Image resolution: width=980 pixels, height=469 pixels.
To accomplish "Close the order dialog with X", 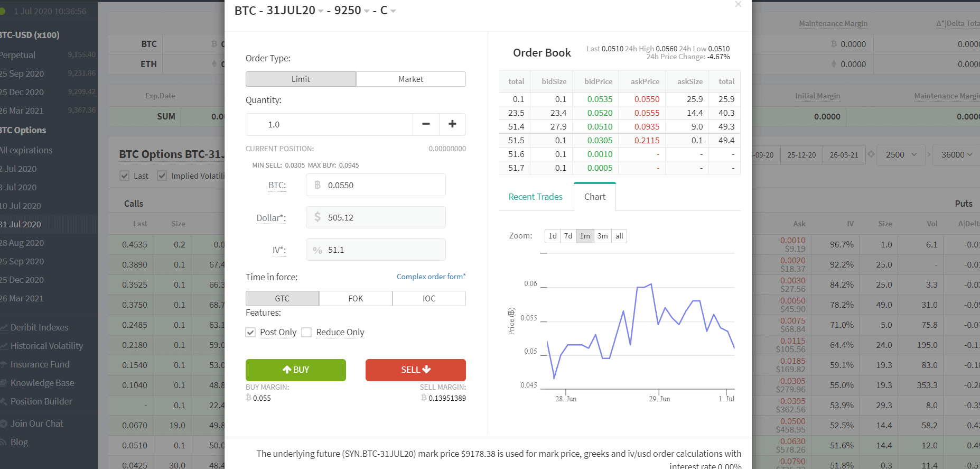I will 738,5.
